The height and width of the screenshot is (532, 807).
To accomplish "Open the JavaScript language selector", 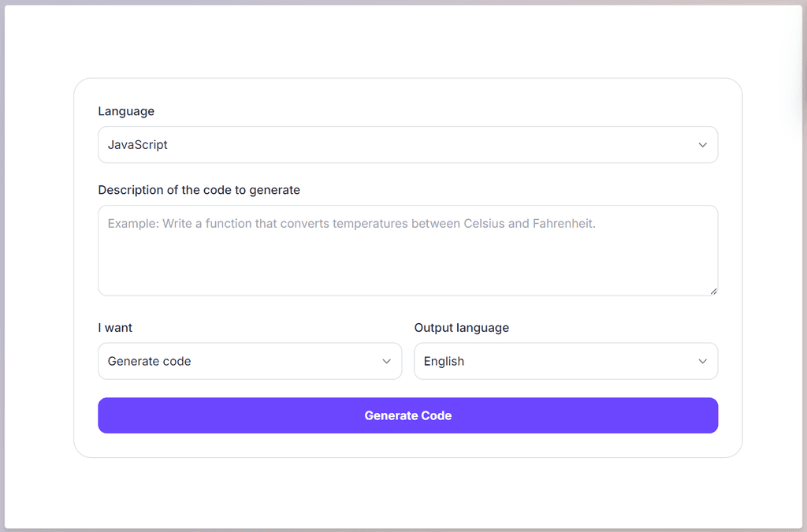I will click(407, 145).
